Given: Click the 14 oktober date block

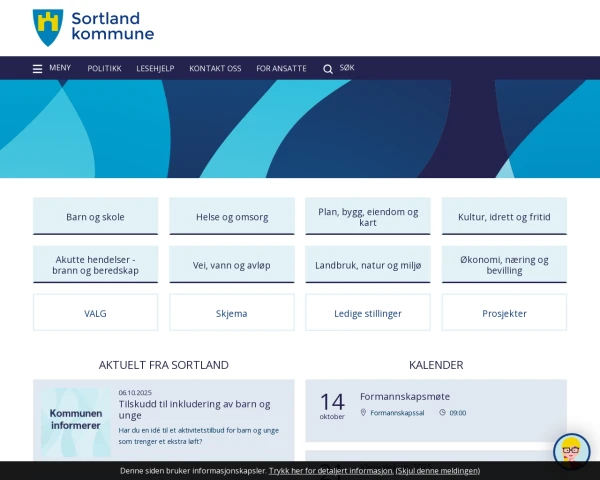Looking at the screenshot, I should click(332, 406).
